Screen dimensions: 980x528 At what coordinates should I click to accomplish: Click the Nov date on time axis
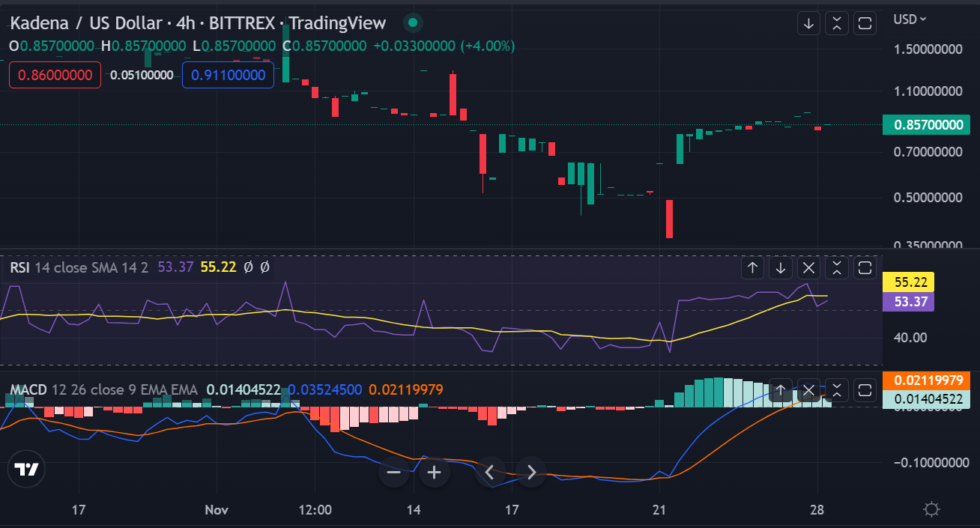pos(217,510)
